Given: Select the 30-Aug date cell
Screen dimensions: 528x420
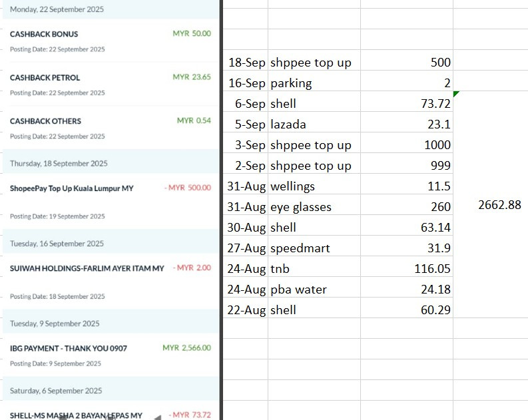Looking at the screenshot, I should tap(246, 225).
